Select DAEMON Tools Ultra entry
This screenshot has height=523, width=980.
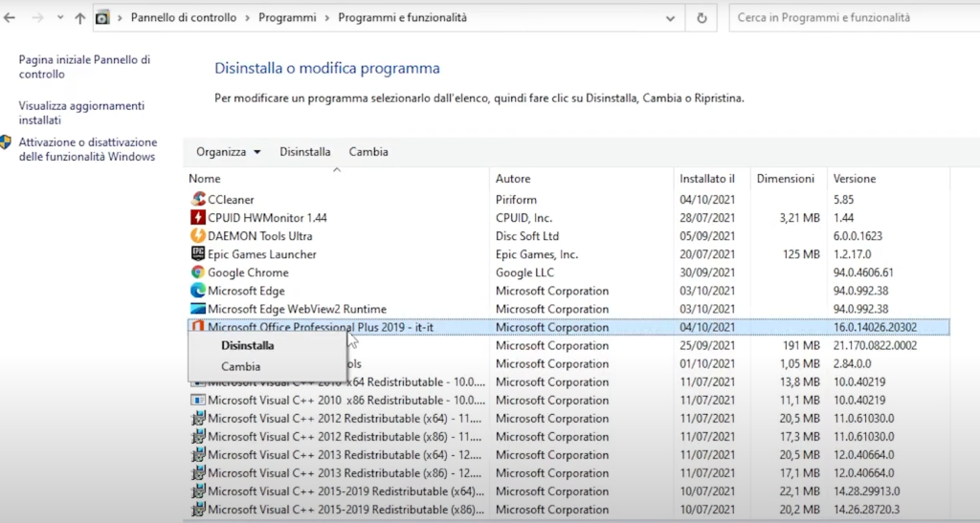260,236
